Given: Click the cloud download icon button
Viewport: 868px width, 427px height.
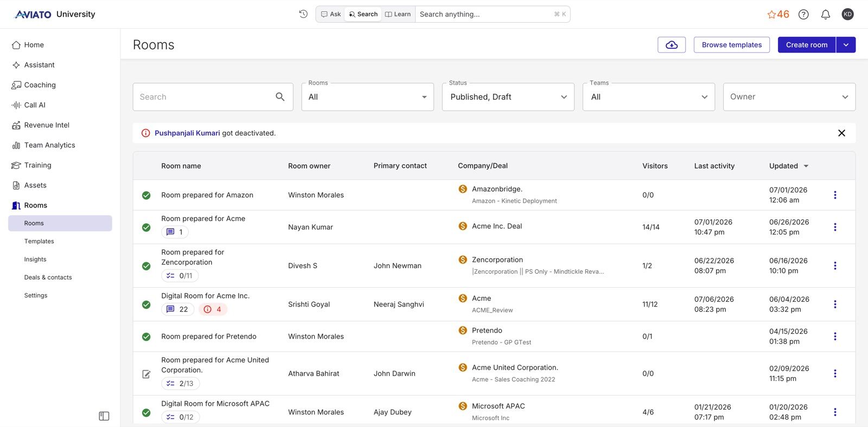Looking at the screenshot, I should point(672,45).
